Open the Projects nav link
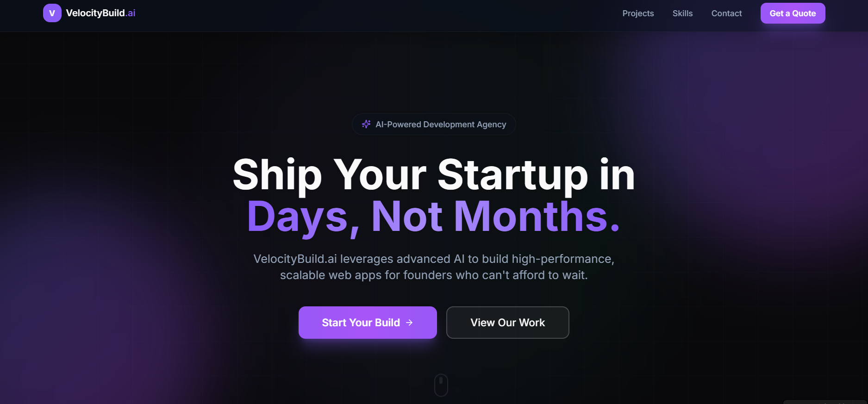 tap(638, 13)
